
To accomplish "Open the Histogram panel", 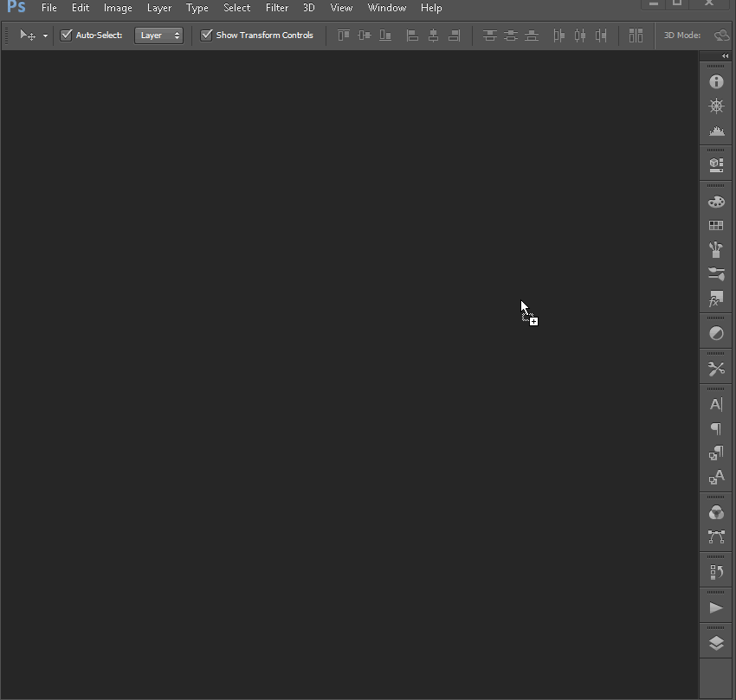I will [x=716, y=131].
